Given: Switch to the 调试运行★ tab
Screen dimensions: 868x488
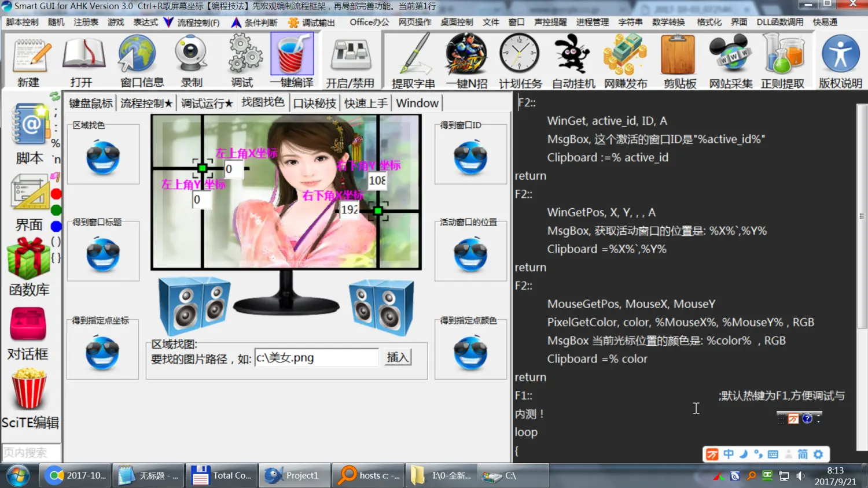Looking at the screenshot, I should (x=207, y=103).
